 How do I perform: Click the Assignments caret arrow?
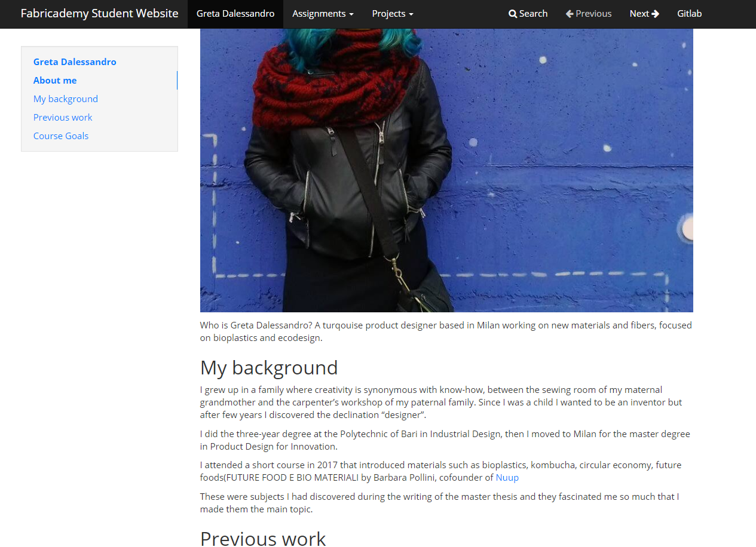click(351, 14)
